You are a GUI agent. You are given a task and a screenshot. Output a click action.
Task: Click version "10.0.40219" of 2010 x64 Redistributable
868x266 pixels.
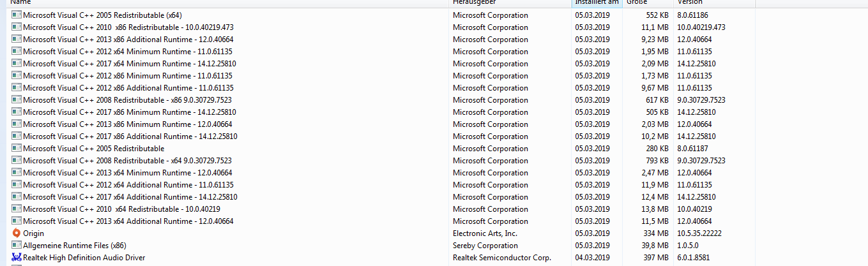click(695, 209)
